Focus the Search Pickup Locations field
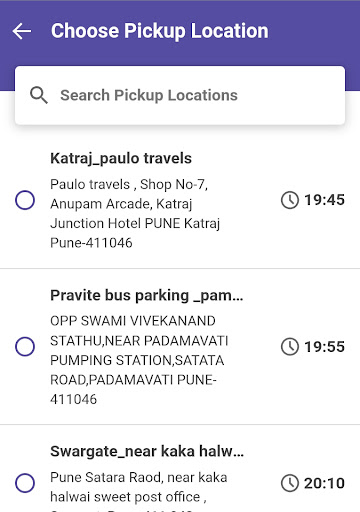The height and width of the screenshot is (512, 360). [x=180, y=95]
